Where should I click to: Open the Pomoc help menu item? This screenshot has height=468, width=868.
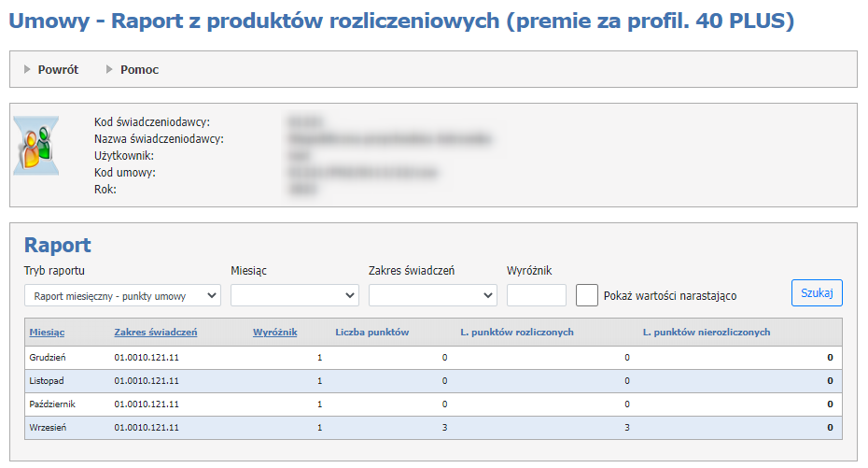tap(139, 70)
